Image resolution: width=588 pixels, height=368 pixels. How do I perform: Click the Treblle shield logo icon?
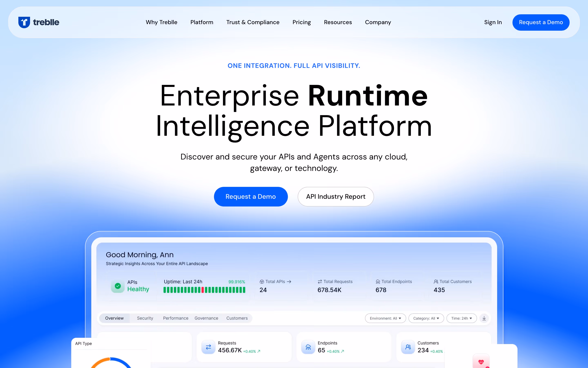24,22
